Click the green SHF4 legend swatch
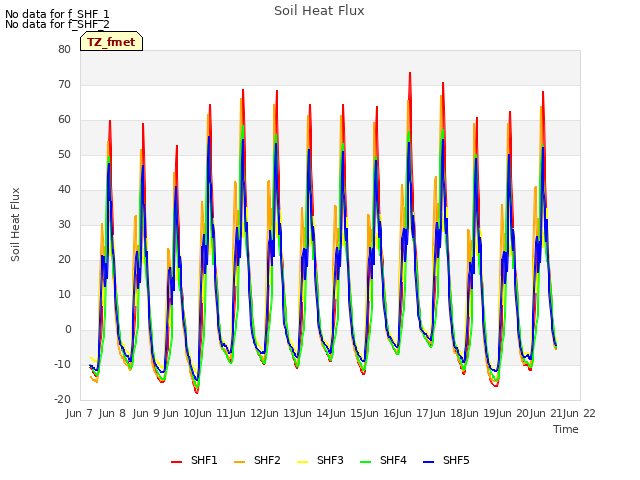 pyautogui.click(x=366, y=462)
